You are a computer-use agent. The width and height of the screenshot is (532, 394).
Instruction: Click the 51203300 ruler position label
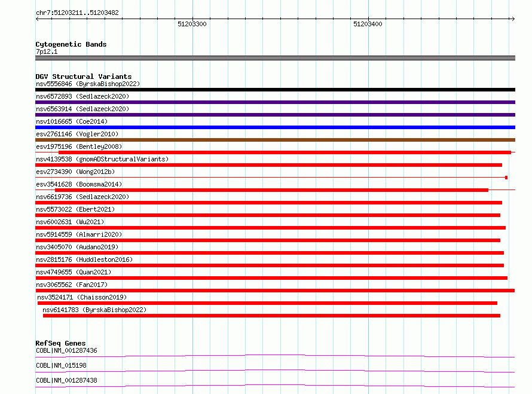tap(192, 24)
